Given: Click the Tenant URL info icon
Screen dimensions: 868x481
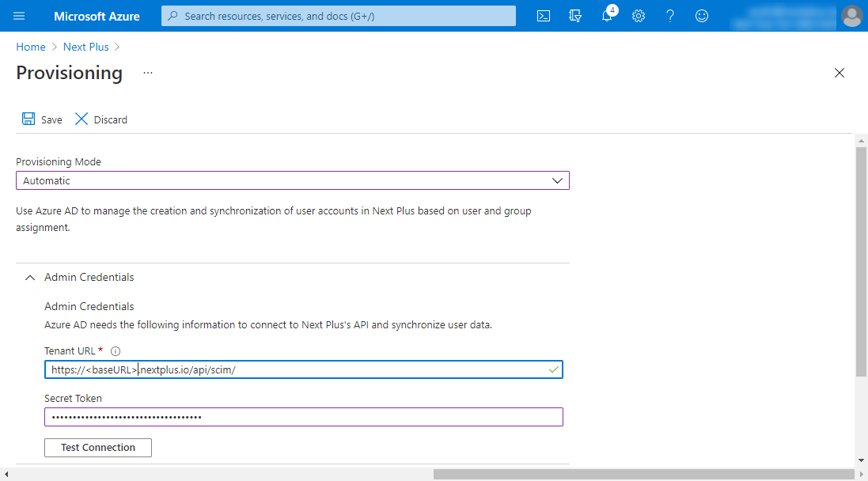Looking at the screenshot, I should pyautogui.click(x=116, y=351).
